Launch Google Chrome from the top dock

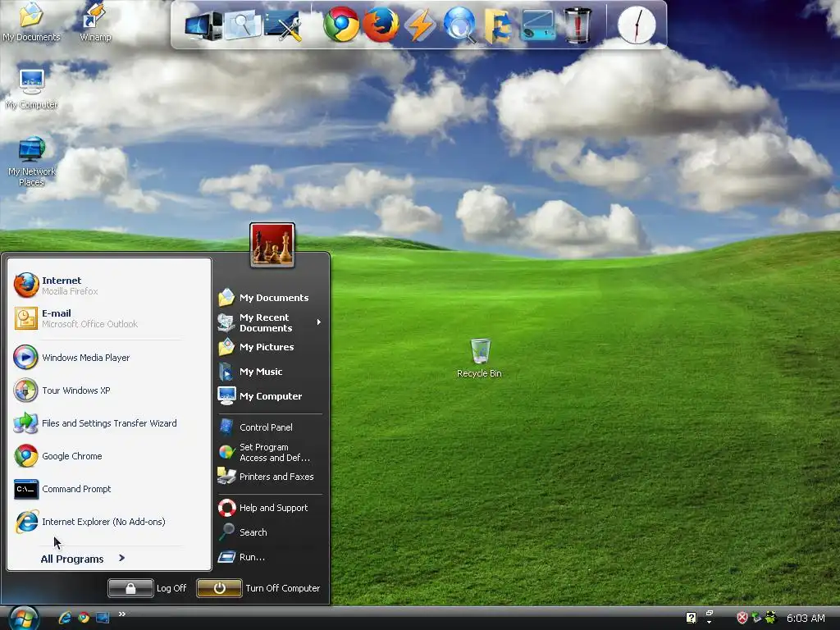(341, 25)
